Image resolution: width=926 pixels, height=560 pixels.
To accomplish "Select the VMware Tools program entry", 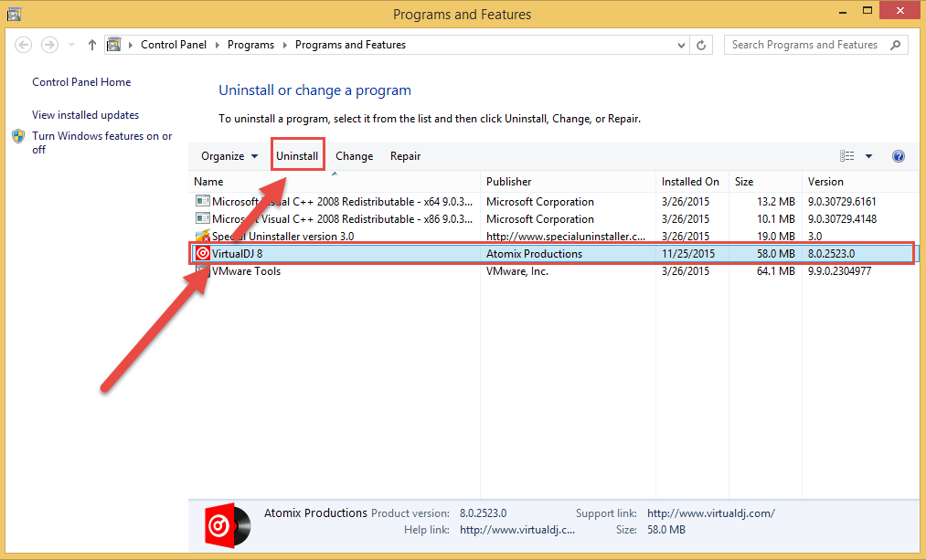I will [x=553, y=271].
